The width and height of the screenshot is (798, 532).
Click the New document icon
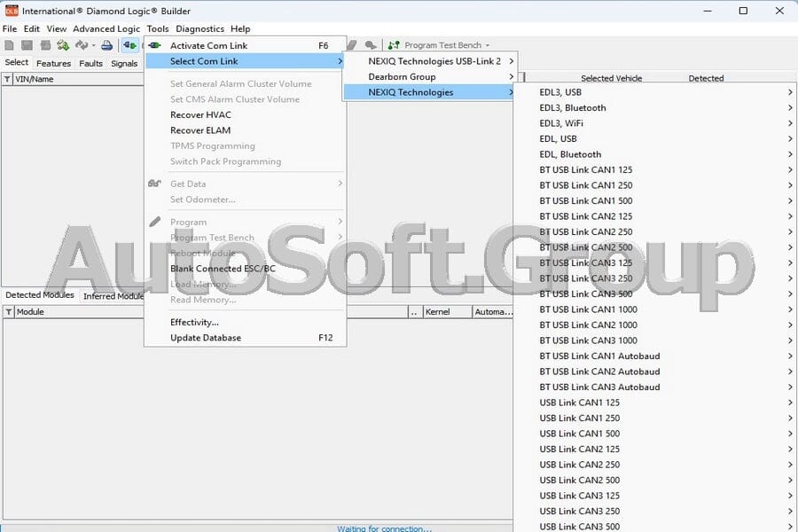(10, 44)
